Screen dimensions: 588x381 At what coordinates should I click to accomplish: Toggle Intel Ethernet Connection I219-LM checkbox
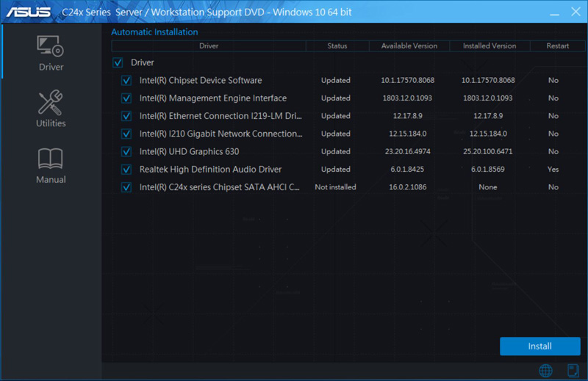click(x=126, y=116)
